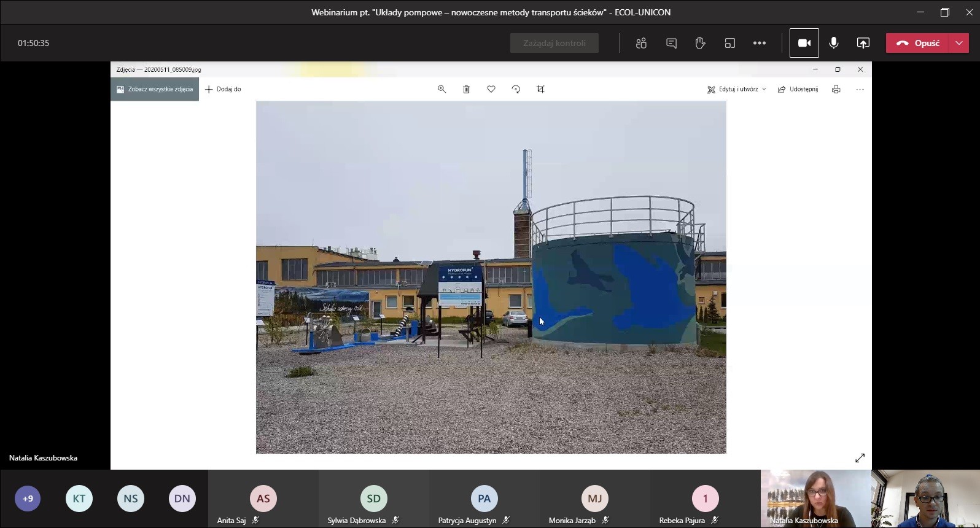This screenshot has height=528, width=980.
Task: Toggle the camera on or off
Action: (x=804, y=43)
